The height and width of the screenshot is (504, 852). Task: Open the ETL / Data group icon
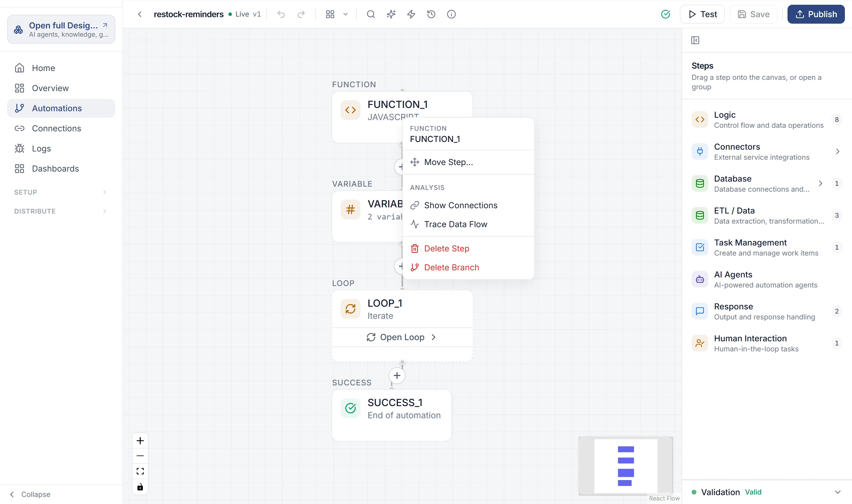(700, 215)
